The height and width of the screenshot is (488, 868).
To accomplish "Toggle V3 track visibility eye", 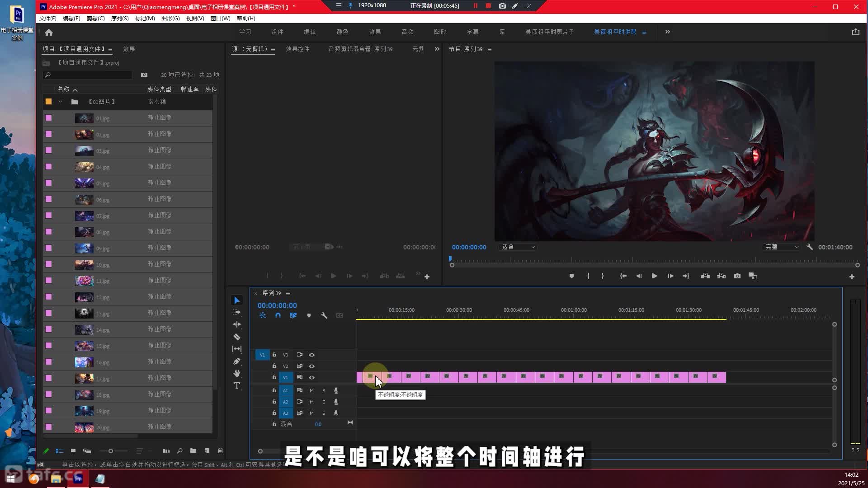I will (311, 355).
